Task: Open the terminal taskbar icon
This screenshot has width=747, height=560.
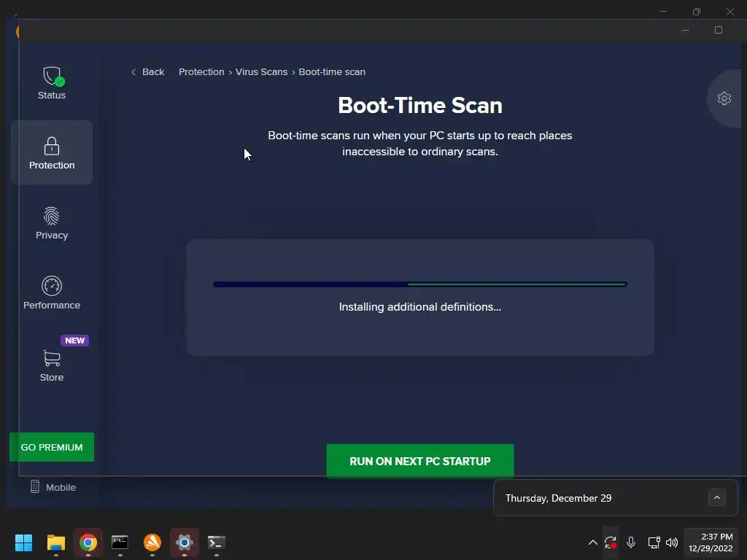Action: pos(216,542)
